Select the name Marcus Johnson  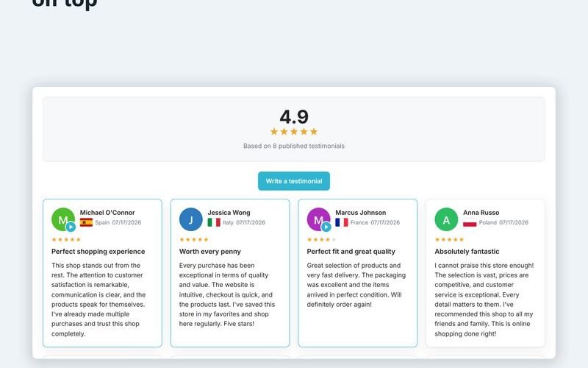tap(360, 213)
